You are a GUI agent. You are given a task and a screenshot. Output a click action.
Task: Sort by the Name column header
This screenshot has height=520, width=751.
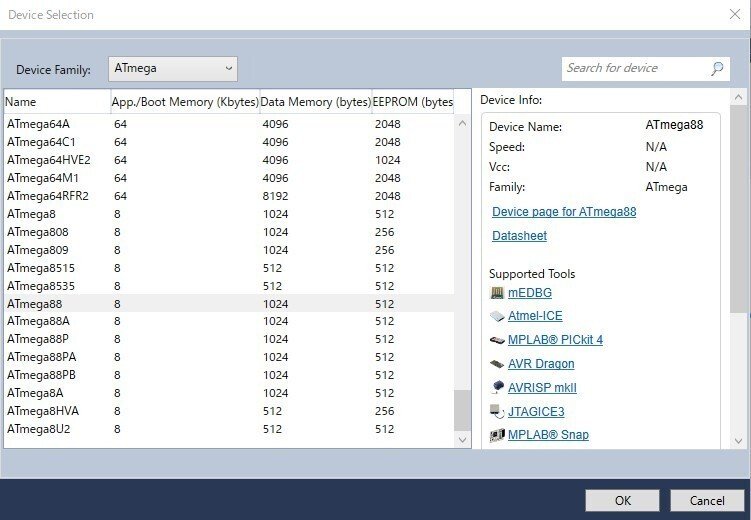tap(57, 102)
